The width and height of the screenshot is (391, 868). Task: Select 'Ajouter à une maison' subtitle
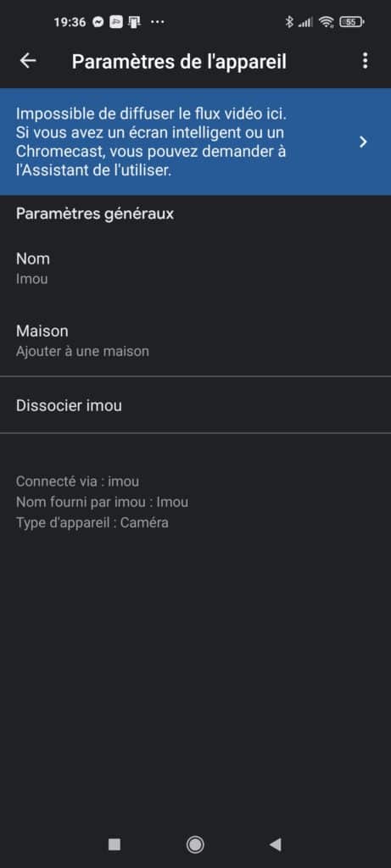(x=82, y=352)
